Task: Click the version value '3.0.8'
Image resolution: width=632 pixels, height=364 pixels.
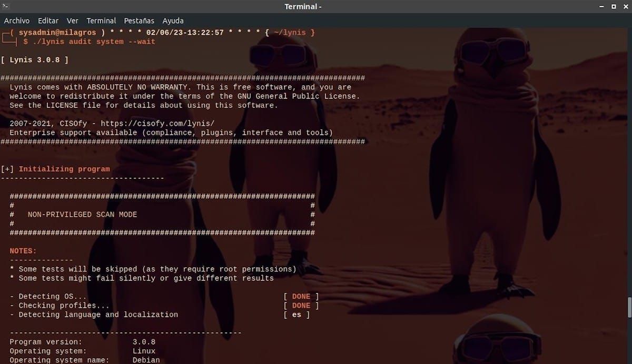Action: point(144,342)
